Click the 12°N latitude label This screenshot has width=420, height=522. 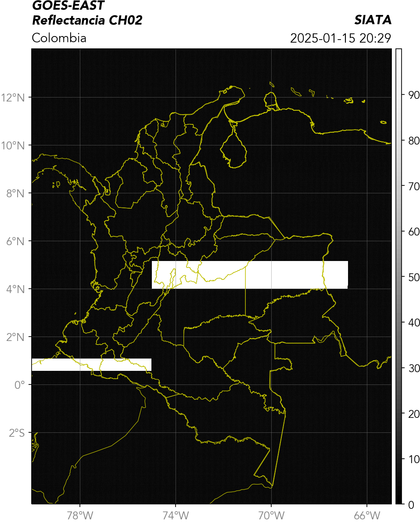[x=13, y=98]
